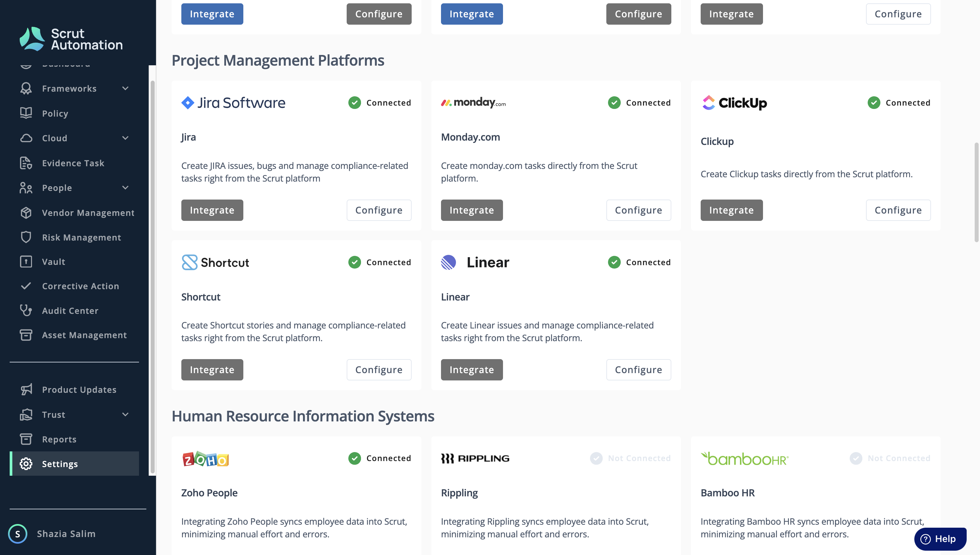Expand the Trust menu chevron
The width and height of the screenshot is (980, 555).
[x=125, y=414]
